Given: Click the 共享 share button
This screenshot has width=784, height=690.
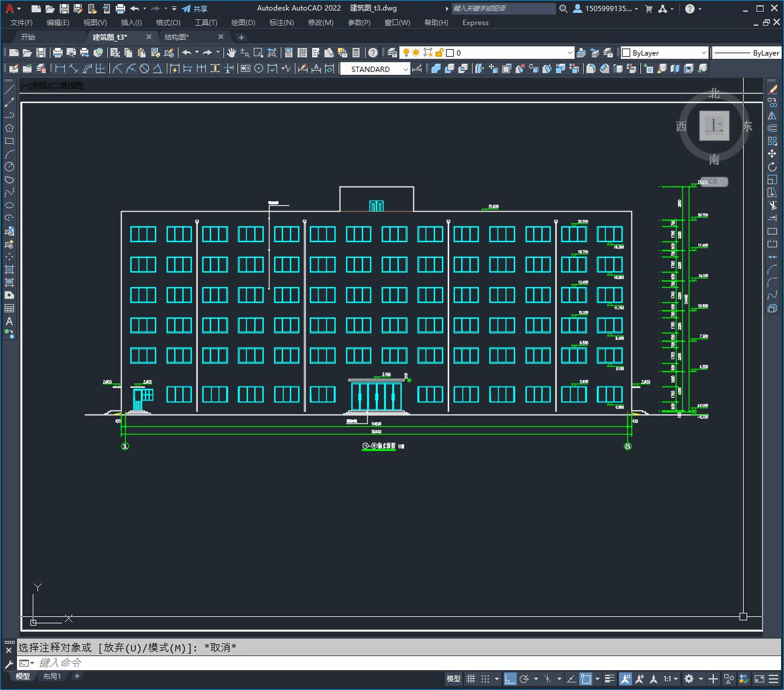Looking at the screenshot, I should [195, 9].
